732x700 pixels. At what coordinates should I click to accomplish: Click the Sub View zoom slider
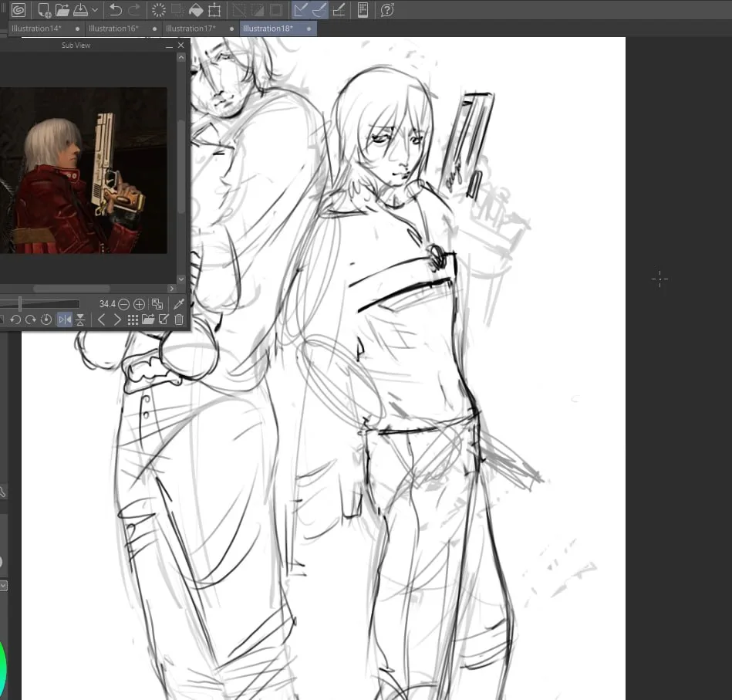[x=39, y=304]
